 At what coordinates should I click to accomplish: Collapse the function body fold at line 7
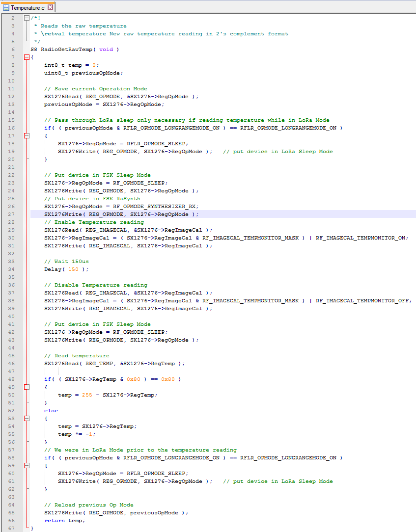point(27,57)
